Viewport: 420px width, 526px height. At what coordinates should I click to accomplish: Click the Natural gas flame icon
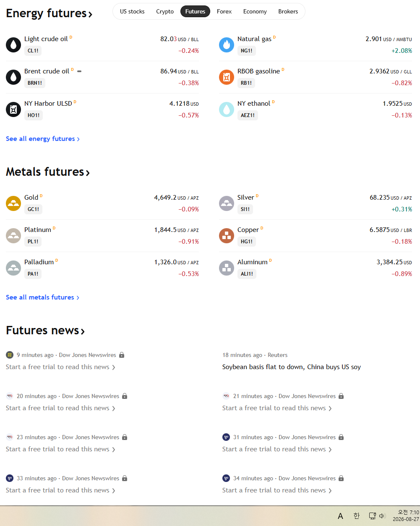(x=227, y=45)
